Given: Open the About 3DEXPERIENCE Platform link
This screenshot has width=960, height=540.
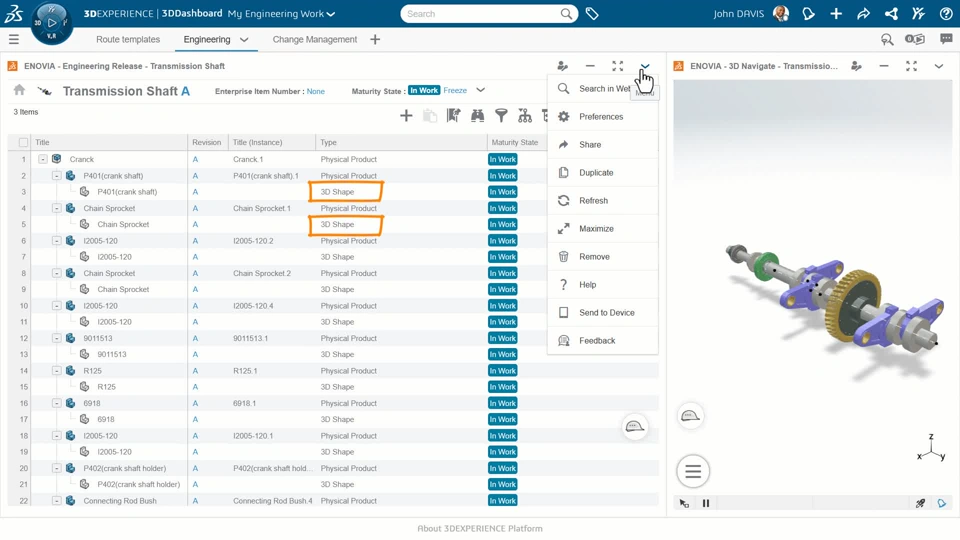Looking at the screenshot, I should click(x=480, y=528).
